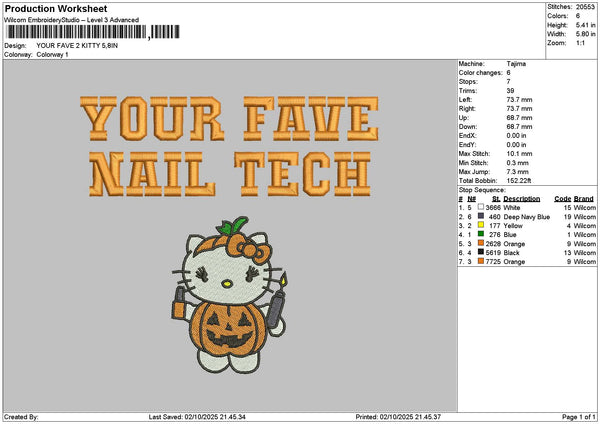This screenshot has width=600, height=424.
Task: Click the 'Code' column header
Action: [562, 199]
